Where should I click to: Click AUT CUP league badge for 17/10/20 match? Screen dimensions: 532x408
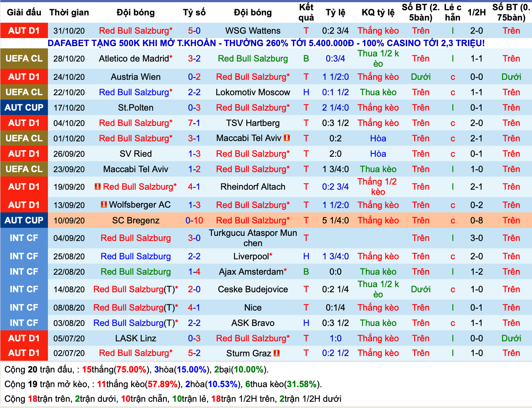[x=24, y=108]
